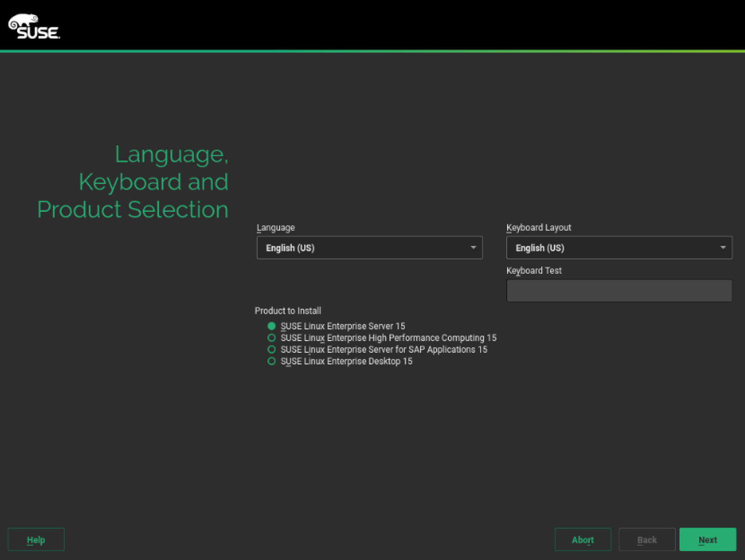Click the 'Language, Keyboard and Product Selection' heading
The width and height of the screenshot is (745, 560).
coord(133,181)
